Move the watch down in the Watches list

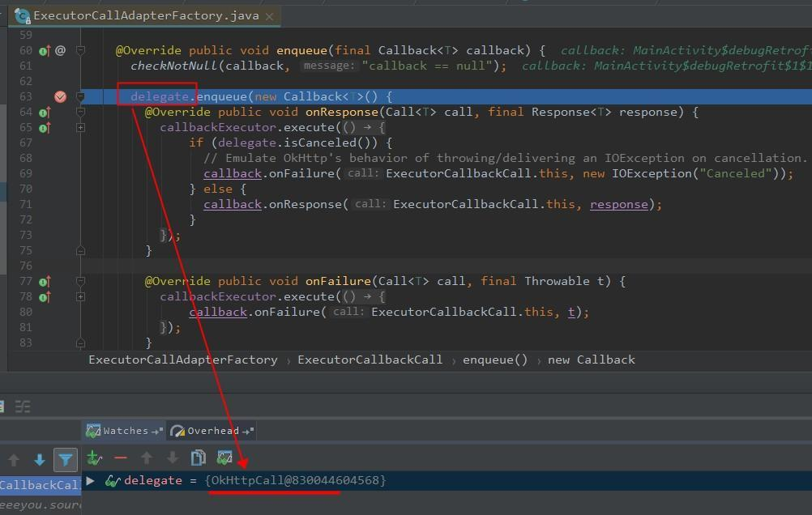(172, 459)
